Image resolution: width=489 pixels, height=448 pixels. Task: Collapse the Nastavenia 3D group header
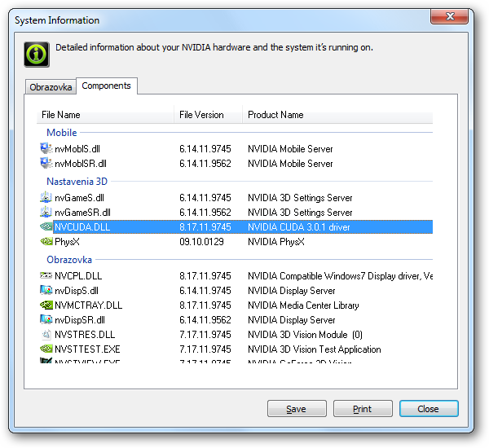point(77,182)
